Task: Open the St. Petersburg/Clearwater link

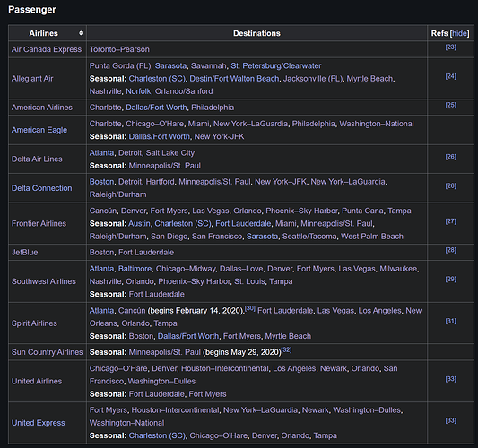Action: [276, 65]
